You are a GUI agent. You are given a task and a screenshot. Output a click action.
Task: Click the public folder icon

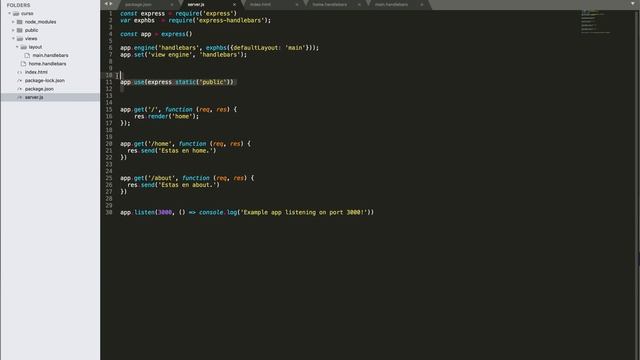[20, 30]
